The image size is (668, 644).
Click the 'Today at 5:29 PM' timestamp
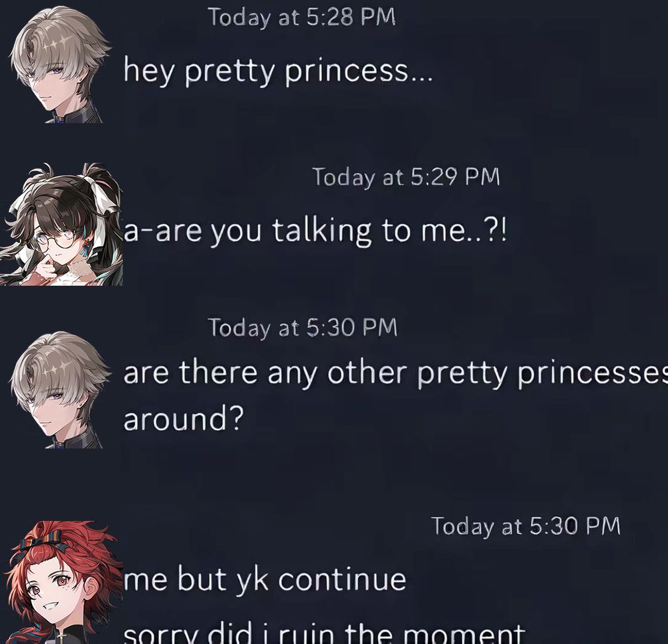pyautogui.click(x=406, y=177)
